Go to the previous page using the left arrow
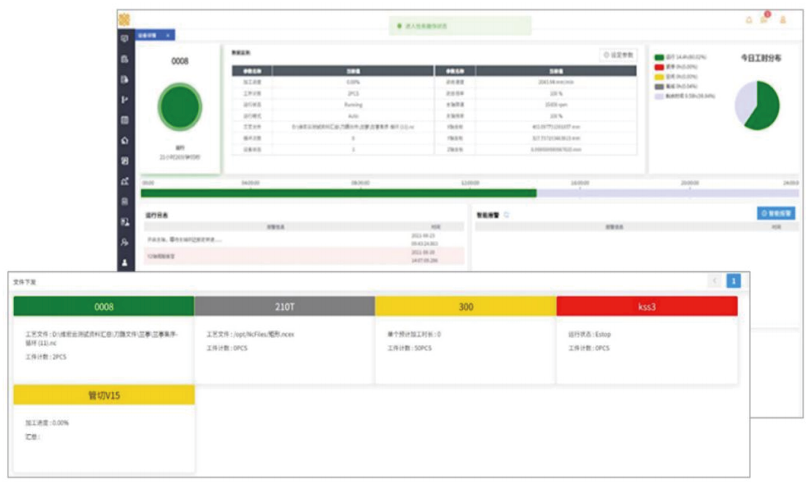Screen dimensions: 809x482 pos(715,281)
